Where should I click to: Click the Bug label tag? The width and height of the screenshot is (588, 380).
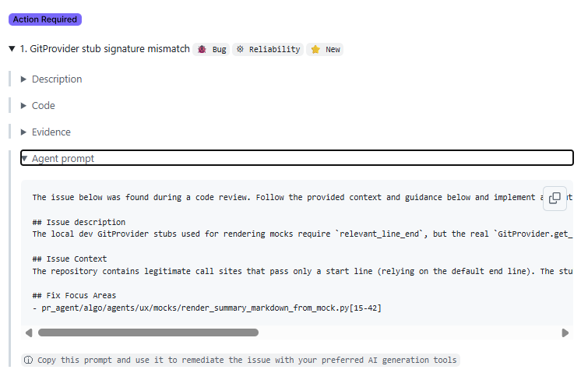pos(212,49)
